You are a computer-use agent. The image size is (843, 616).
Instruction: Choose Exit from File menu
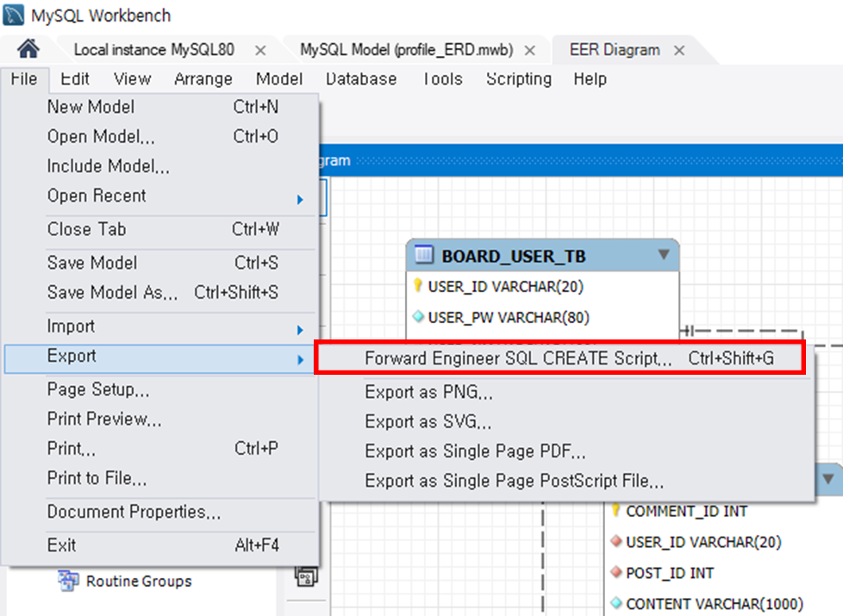click(x=160, y=545)
